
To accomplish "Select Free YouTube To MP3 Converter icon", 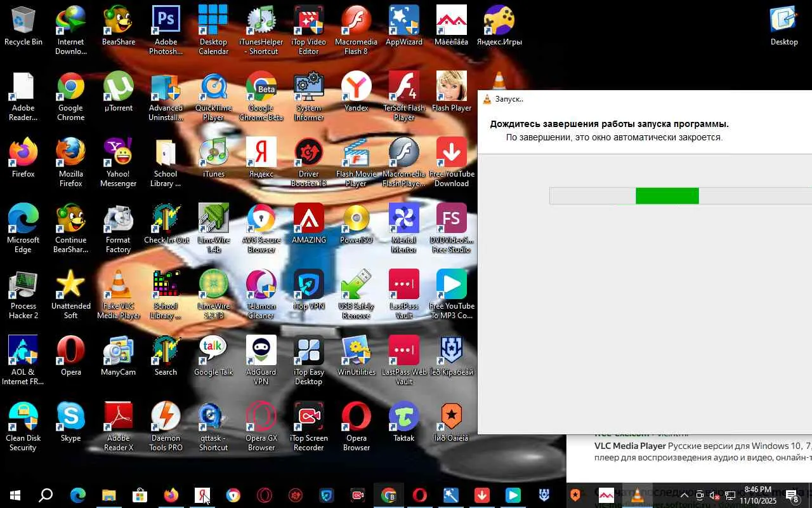I will pyautogui.click(x=452, y=295).
